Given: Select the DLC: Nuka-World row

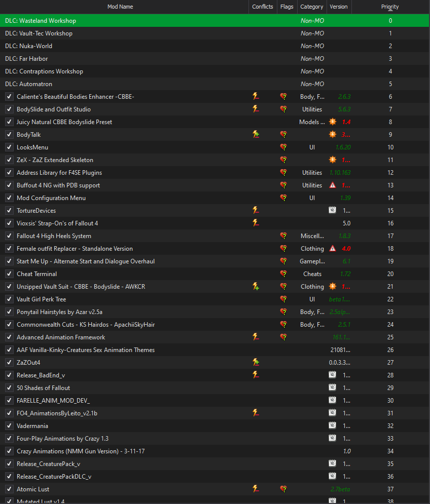Looking at the screenshot, I should (214, 46).
